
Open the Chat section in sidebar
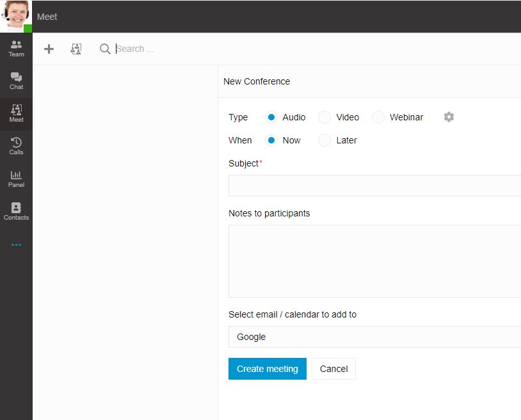(x=16, y=81)
